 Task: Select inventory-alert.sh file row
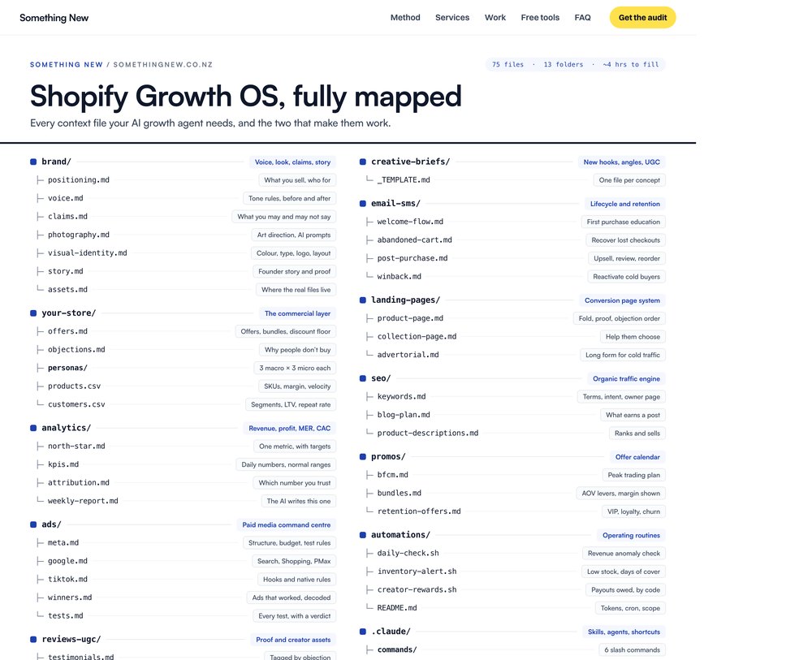512,572
